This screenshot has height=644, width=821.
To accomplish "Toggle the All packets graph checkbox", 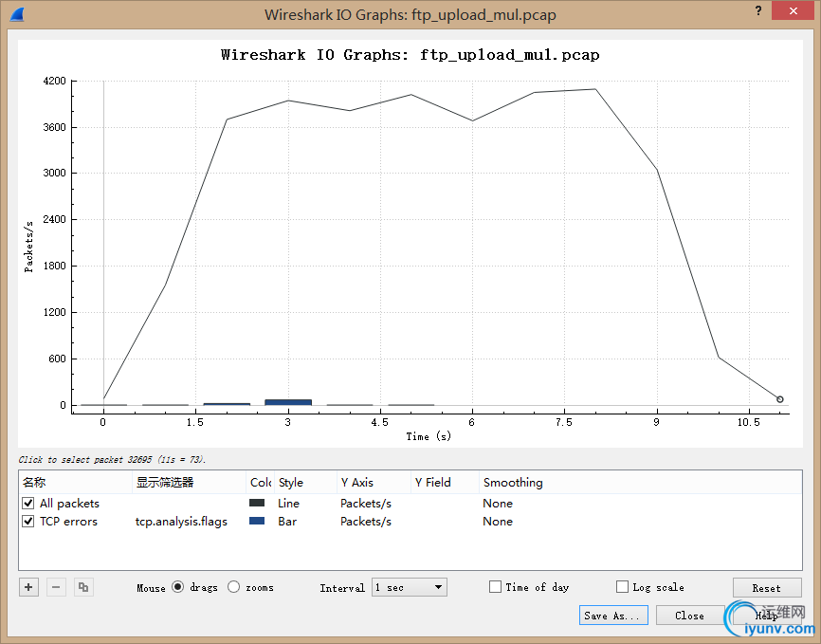I will (x=28, y=504).
